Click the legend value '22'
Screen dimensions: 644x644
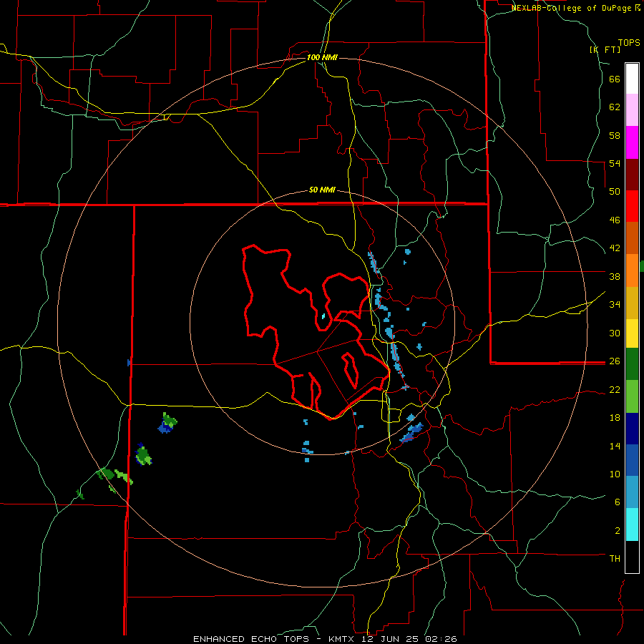pyautogui.click(x=615, y=389)
